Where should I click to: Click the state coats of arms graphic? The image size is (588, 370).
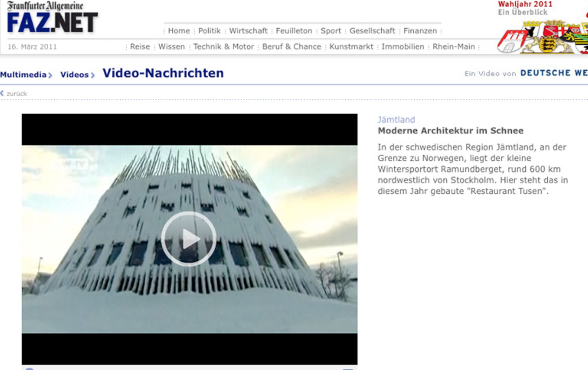[x=543, y=37]
